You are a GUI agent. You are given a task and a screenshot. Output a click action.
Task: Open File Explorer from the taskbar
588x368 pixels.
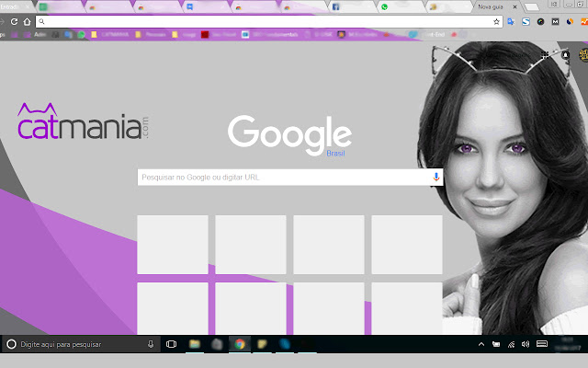tap(194, 344)
